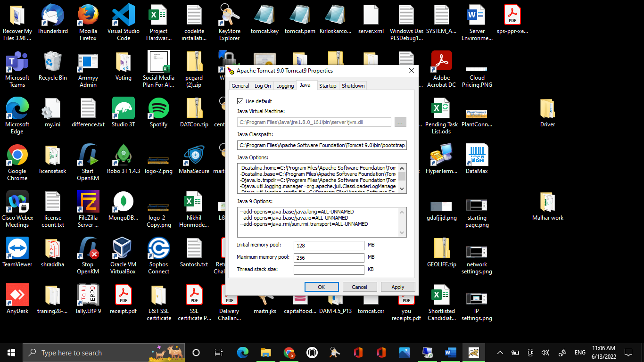The width and height of the screenshot is (644, 362).
Task: Click the Thread stack size field
Action: (x=329, y=270)
